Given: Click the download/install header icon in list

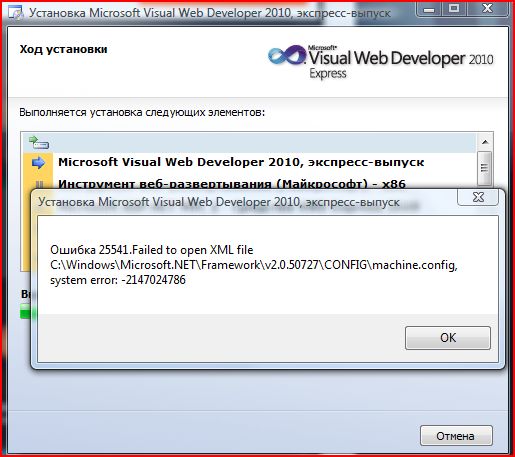Looking at the screenshot, I should click(x=38, y=143).
